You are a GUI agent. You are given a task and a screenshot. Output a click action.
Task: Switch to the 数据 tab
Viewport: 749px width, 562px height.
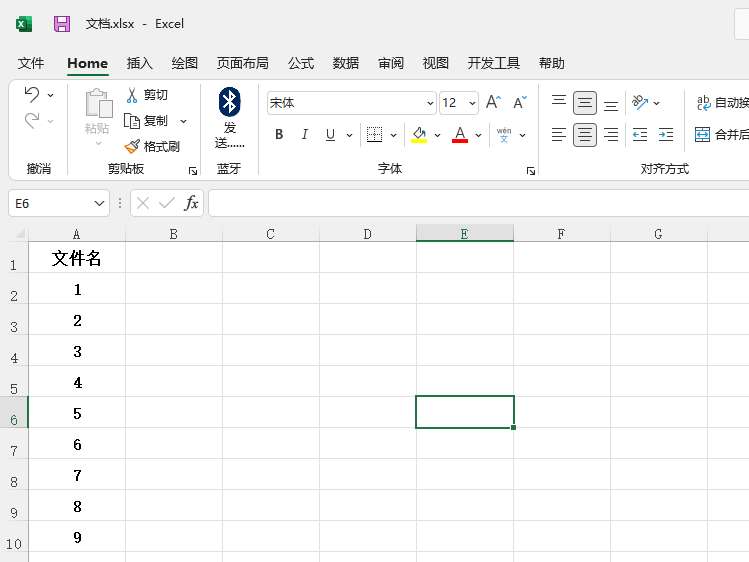(x=346, y=63)
